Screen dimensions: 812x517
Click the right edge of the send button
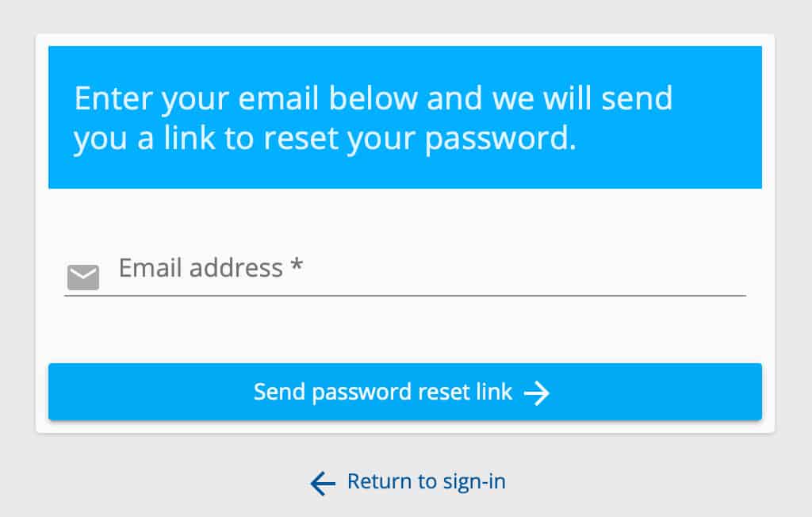(752, 392)
